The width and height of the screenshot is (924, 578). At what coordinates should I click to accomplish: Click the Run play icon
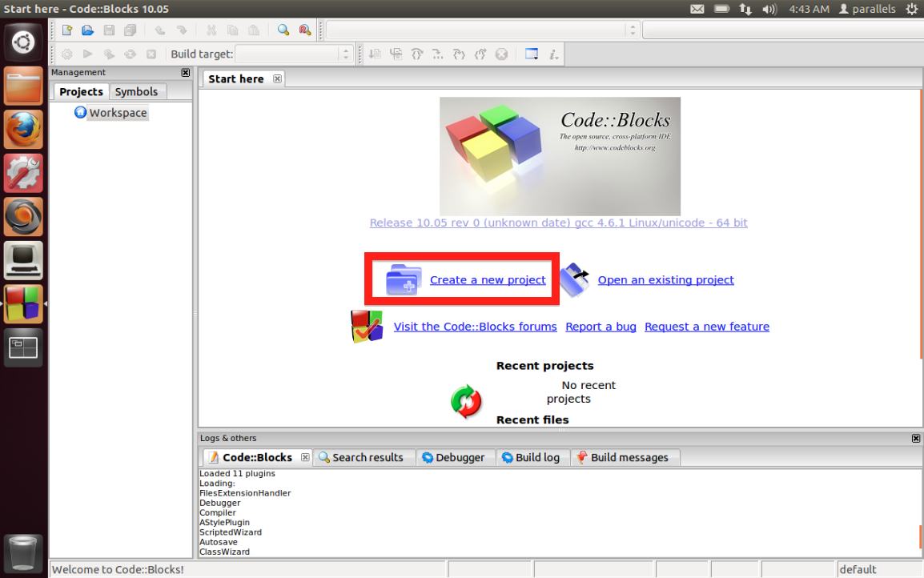87,54
